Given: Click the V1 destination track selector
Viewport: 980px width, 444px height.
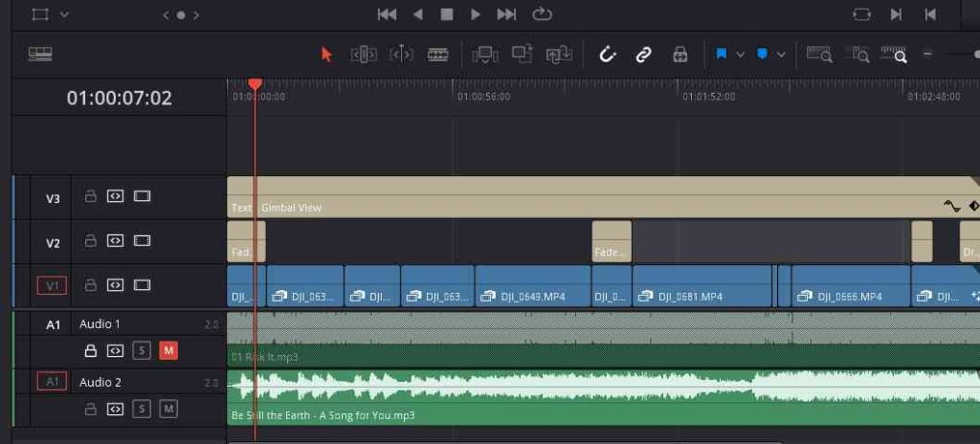Looking at the screenshot, I should (x=53, y=285).
